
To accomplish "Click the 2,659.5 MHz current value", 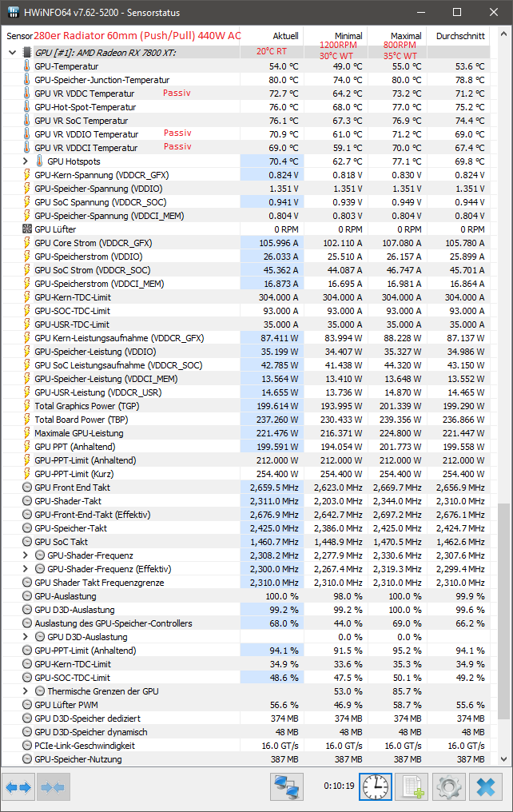I will pos(274,488).
